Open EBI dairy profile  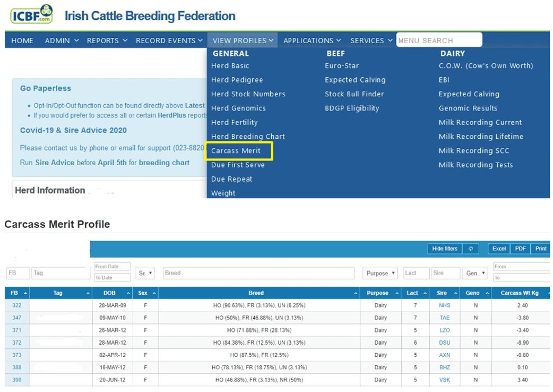click(444, 80)
